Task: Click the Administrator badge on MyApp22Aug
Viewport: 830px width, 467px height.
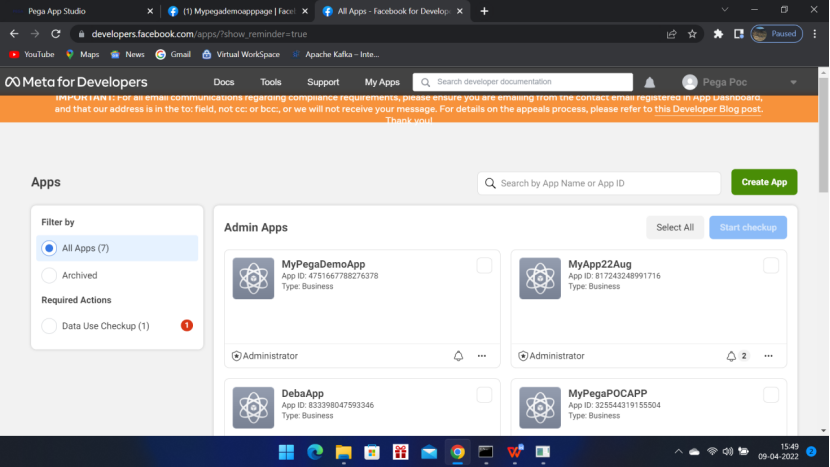Action: coord(551,356)
